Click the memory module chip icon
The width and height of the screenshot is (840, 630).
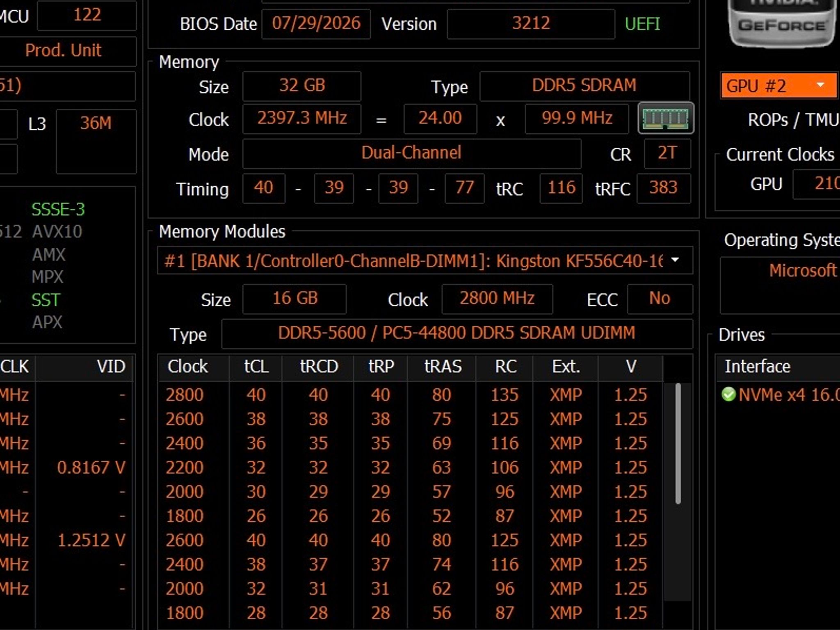666,118
